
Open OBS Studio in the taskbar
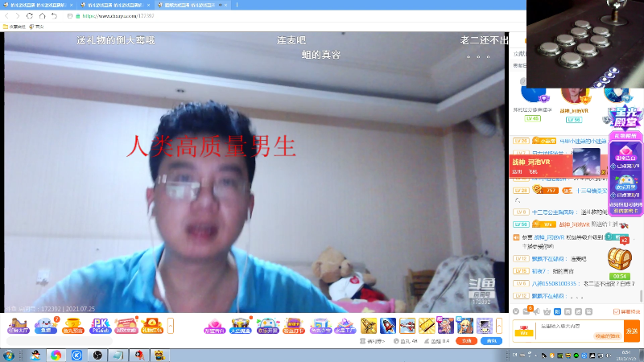point(97,355)
